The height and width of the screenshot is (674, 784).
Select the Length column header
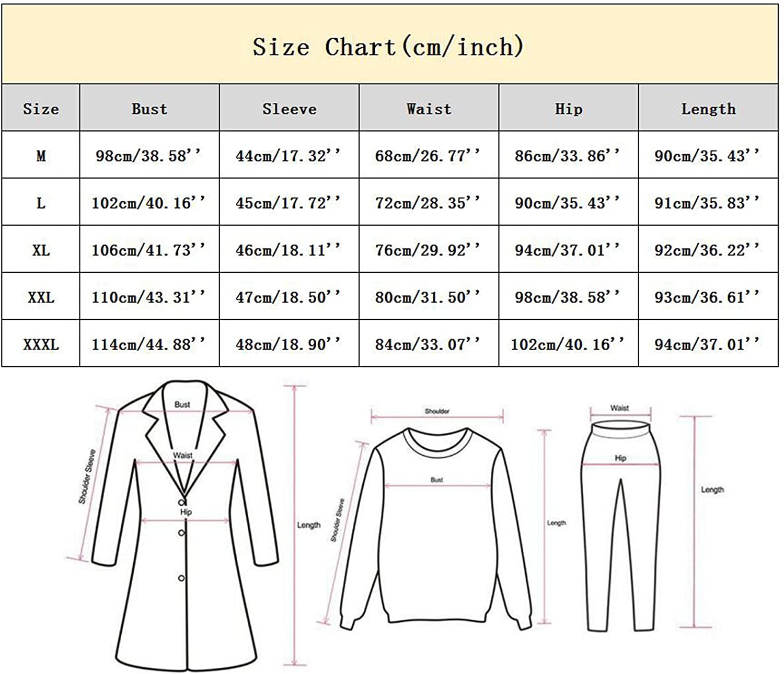(x=708, y=109)
